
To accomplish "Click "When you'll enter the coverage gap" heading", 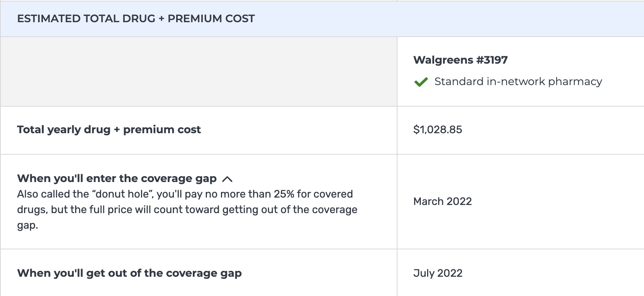I will point(117,178).
